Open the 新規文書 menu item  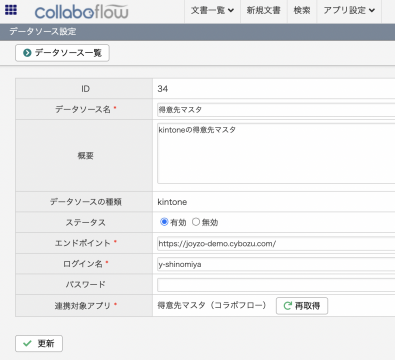point(263,10)
